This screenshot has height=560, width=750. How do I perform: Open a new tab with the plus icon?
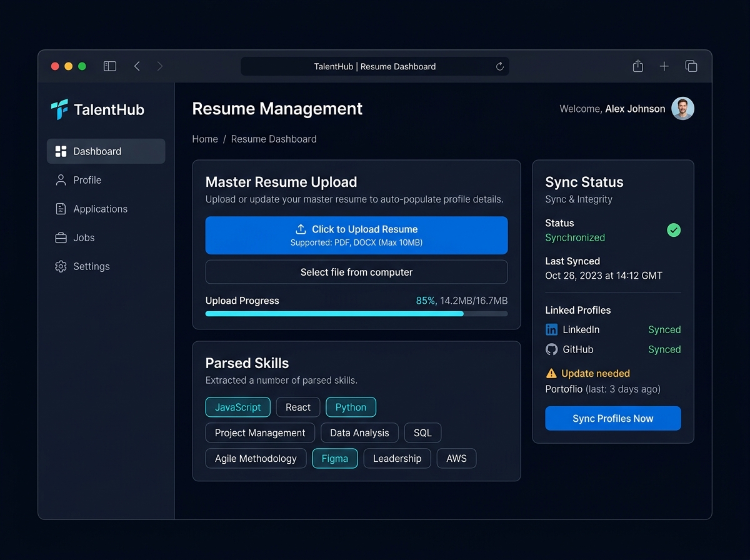point(664,66)
